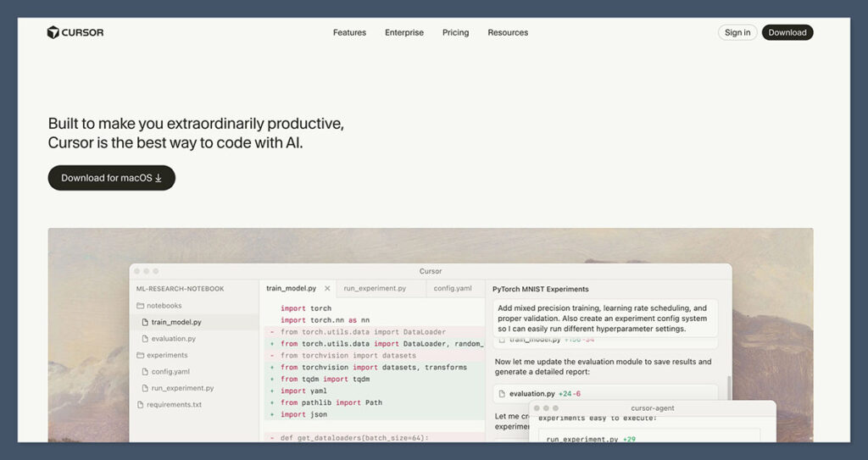Click the chat prompt about mixed precision training
Viewport: 868px width, 460px height.
pos(604,319)
